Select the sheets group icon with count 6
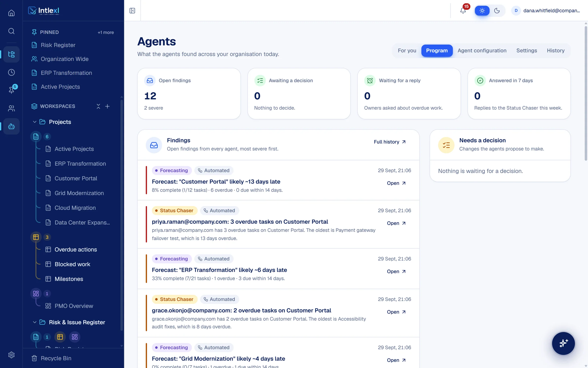Screen dimensions: 588x368 36,137
